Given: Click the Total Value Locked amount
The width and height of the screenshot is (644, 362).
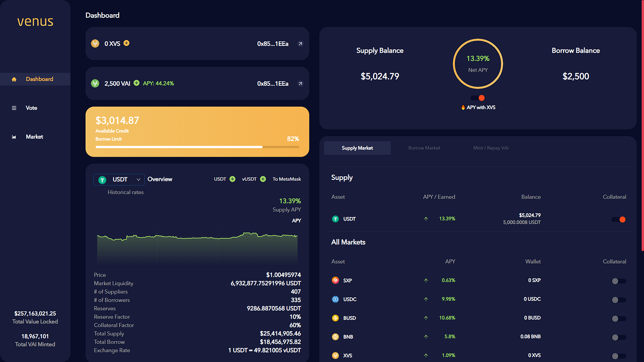Looking at the screenshot, I should [35, 314].
